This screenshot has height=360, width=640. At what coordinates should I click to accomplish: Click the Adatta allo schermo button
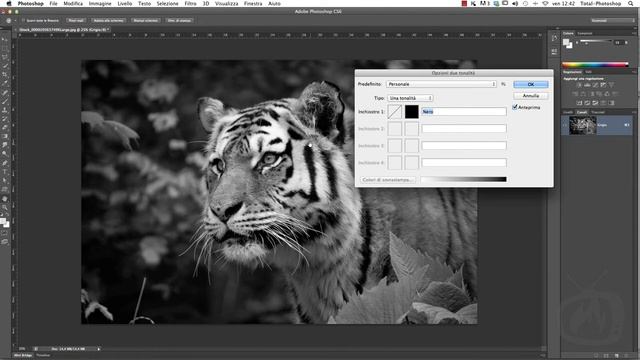pos(108,20)
